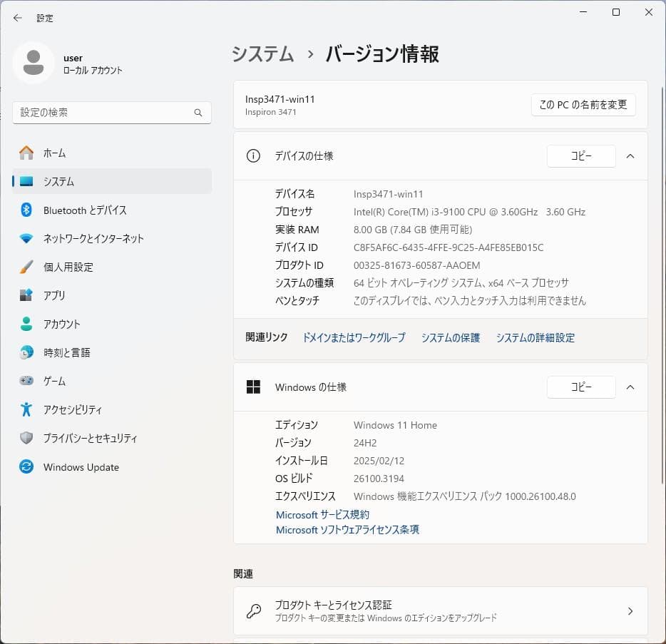Click この PC の名前を変更 button
The image size is (666, 644).
tap(583, 105)
